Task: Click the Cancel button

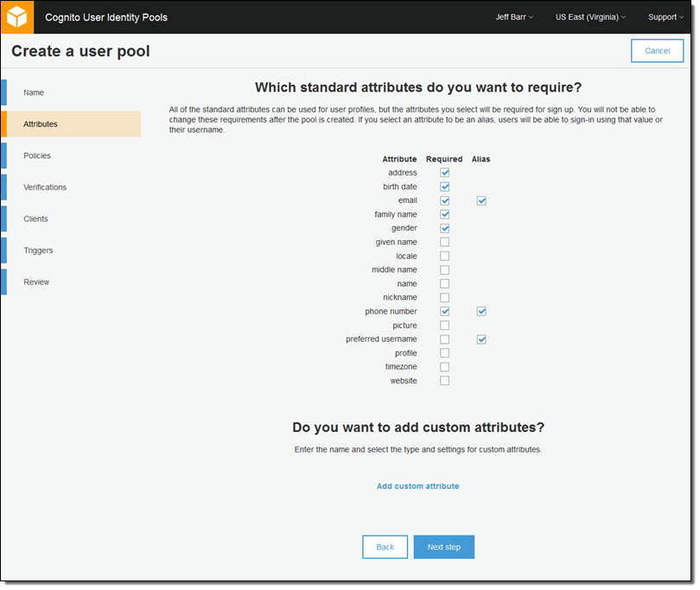Action: tap(657, 51)
